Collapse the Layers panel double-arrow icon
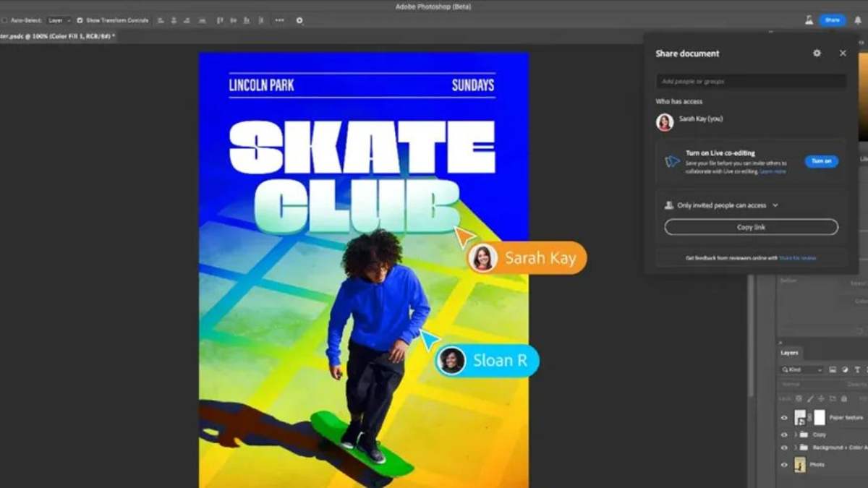 click(780, 342)
